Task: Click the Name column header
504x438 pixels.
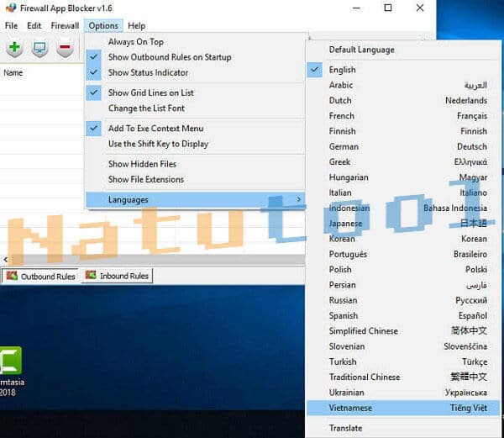Action: pyautogui.click(x=13, y=73)
